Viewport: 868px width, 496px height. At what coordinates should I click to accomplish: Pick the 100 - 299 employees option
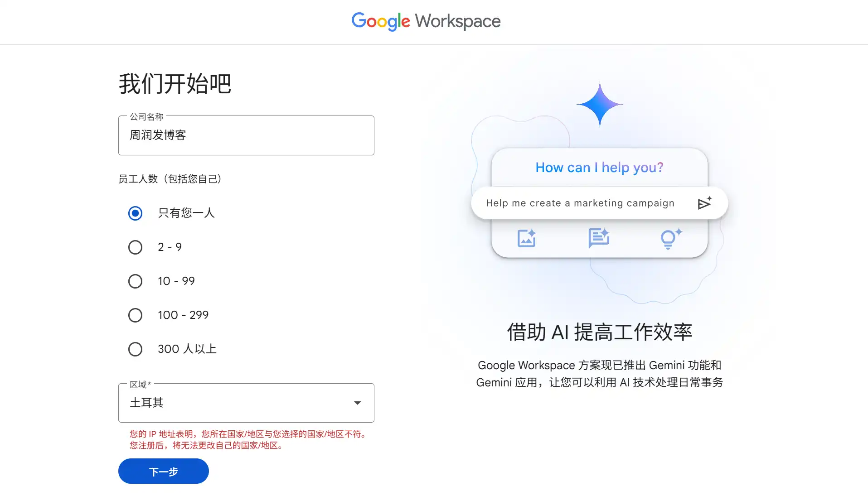coord(135,315)
